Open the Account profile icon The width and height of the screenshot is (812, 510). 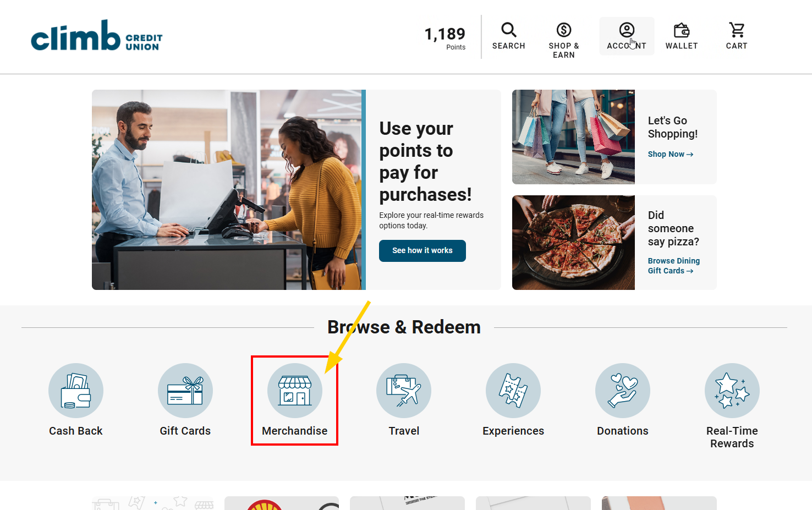[627, 30]
